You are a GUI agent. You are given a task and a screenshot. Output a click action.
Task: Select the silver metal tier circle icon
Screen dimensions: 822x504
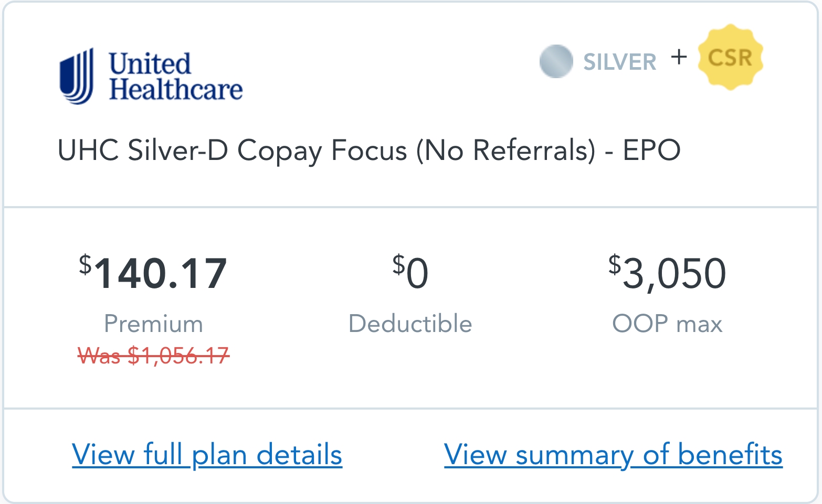(x=556, y=61)
